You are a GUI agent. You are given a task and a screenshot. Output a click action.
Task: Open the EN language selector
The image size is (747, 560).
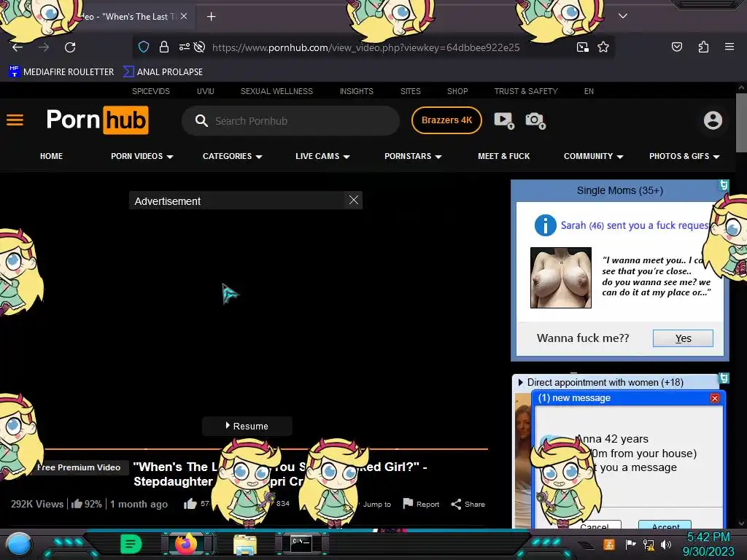click(589, 91)
